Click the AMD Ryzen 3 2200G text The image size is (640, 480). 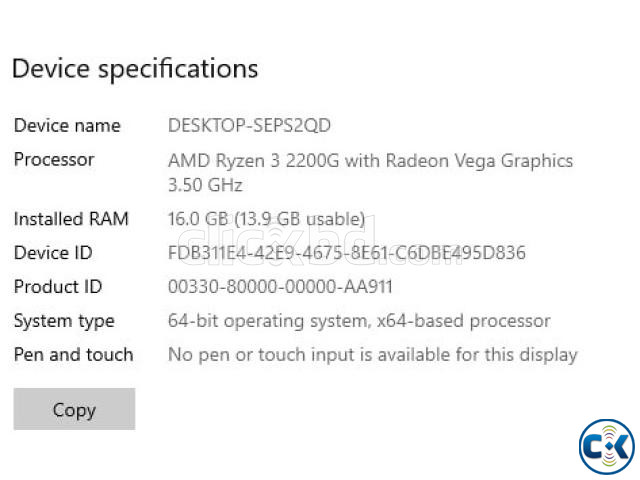[250, 160]
